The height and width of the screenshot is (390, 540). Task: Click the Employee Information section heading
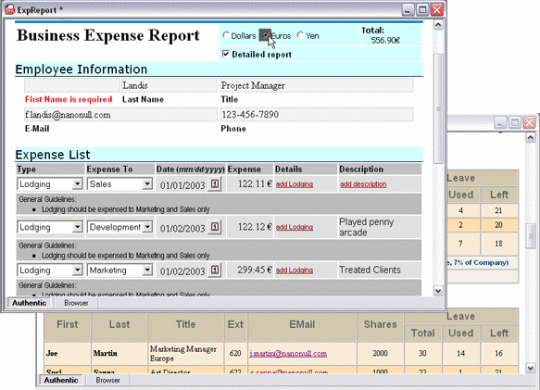[81, 69]
